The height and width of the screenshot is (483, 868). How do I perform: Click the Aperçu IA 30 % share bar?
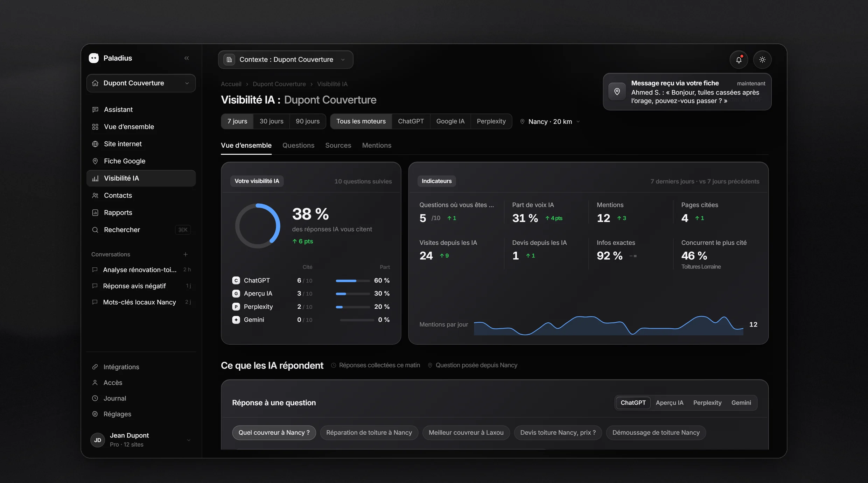352,294
